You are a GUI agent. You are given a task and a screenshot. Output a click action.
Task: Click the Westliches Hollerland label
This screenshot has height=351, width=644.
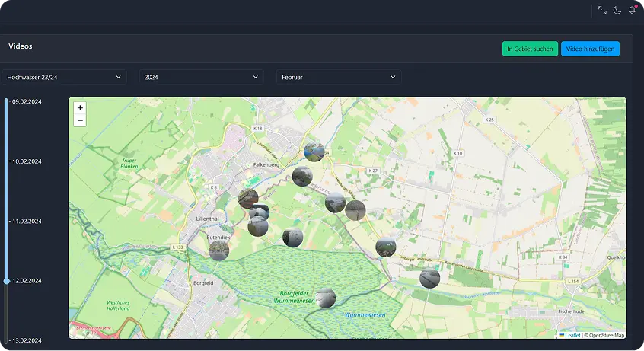pos(118,305)
